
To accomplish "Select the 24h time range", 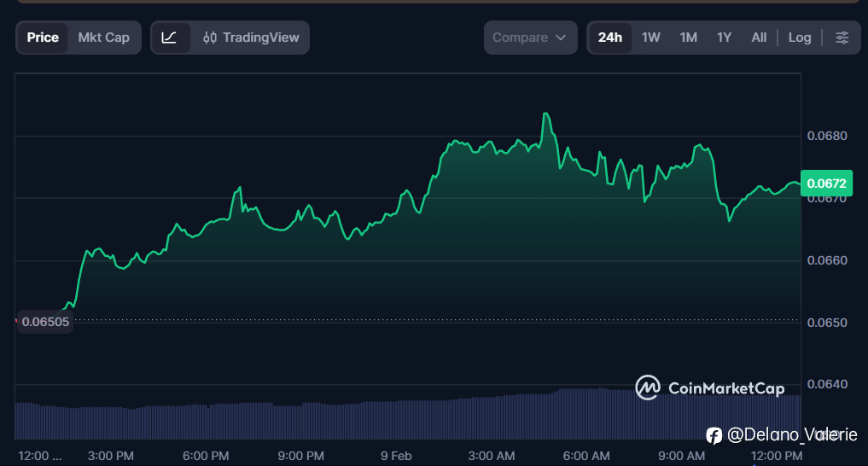I will tap(610, 38).
